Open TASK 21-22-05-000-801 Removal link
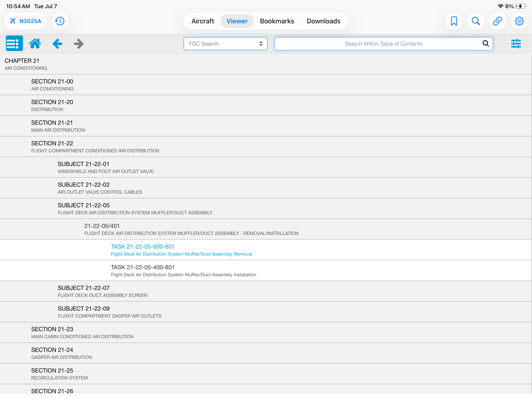 click(x=266, y=250)
